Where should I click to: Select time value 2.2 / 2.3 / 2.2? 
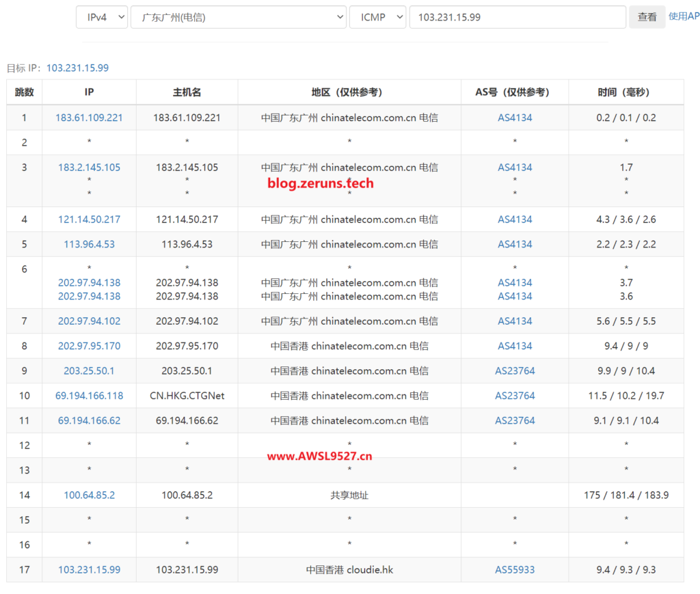[x=626, y=245]
